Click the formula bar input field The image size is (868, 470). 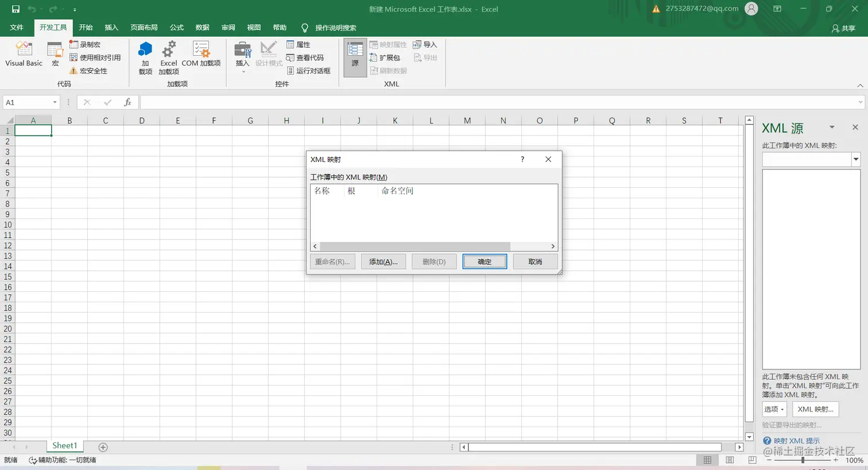click(x=498, y=102)
